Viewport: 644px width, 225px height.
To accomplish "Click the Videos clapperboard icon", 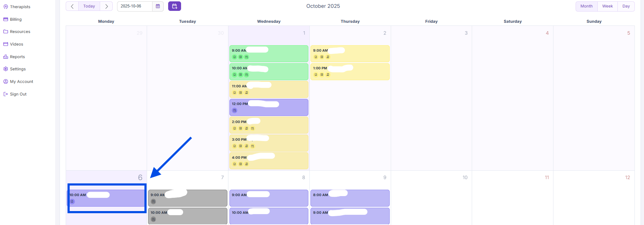I will 5,44.
